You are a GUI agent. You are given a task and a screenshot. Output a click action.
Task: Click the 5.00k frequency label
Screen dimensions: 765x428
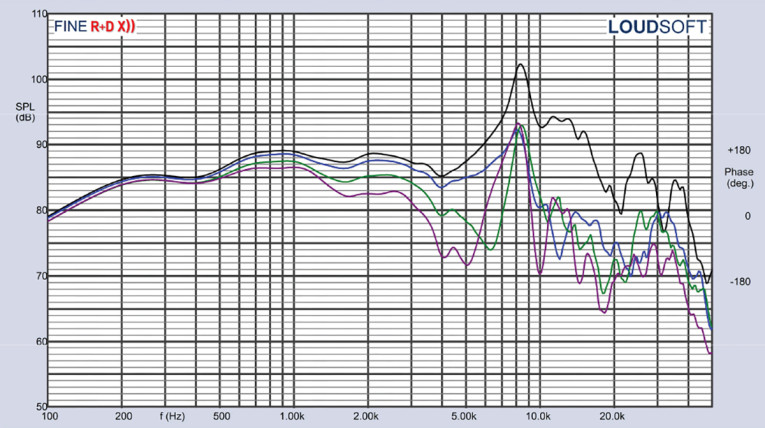[x=465, y=415]
